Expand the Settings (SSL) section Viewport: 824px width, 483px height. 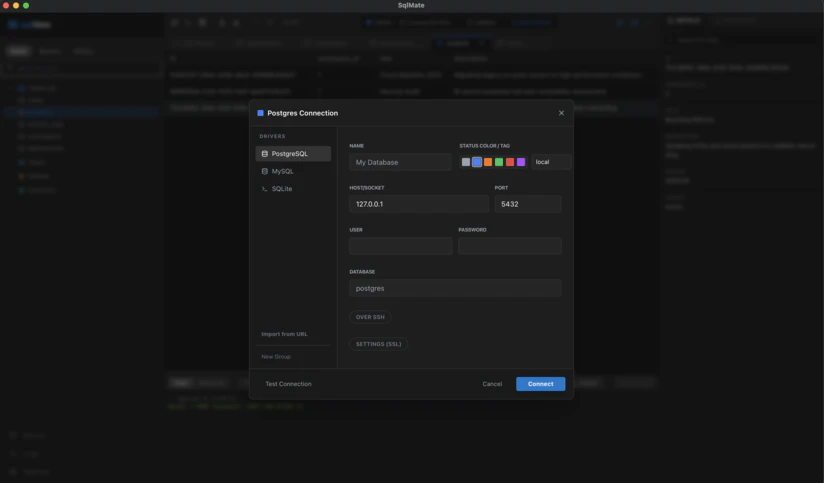point(378,344)
